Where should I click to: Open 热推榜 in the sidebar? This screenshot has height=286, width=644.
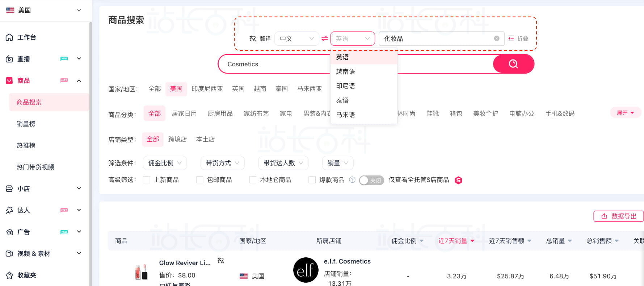(x=26, y=145)
